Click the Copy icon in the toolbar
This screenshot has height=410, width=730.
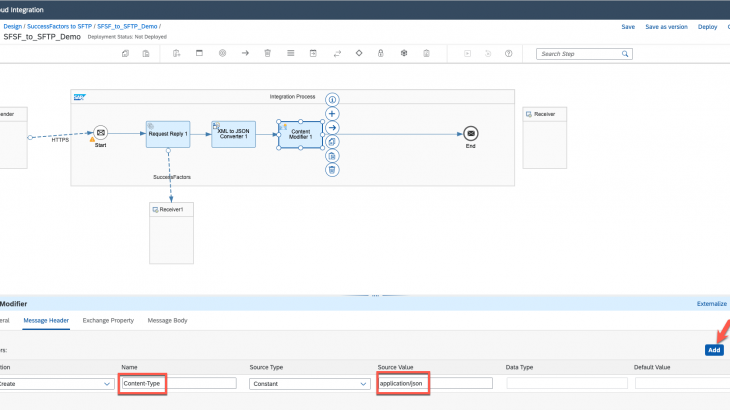[125, 54]
